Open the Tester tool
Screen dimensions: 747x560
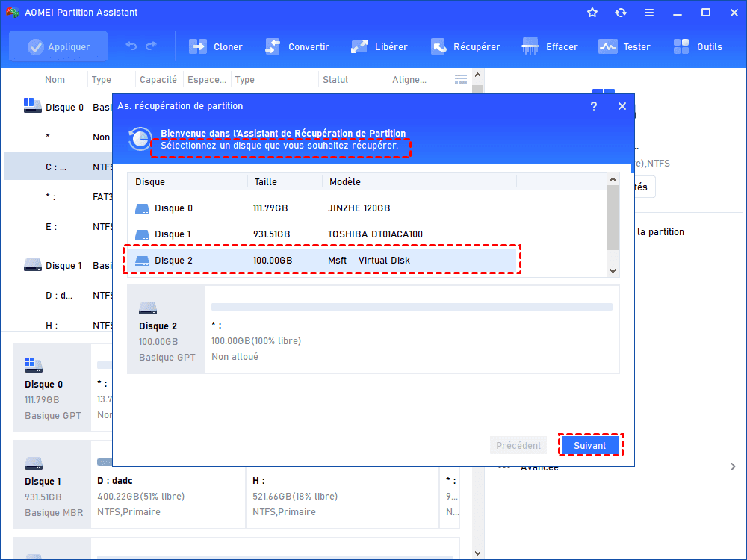point(624,46)
